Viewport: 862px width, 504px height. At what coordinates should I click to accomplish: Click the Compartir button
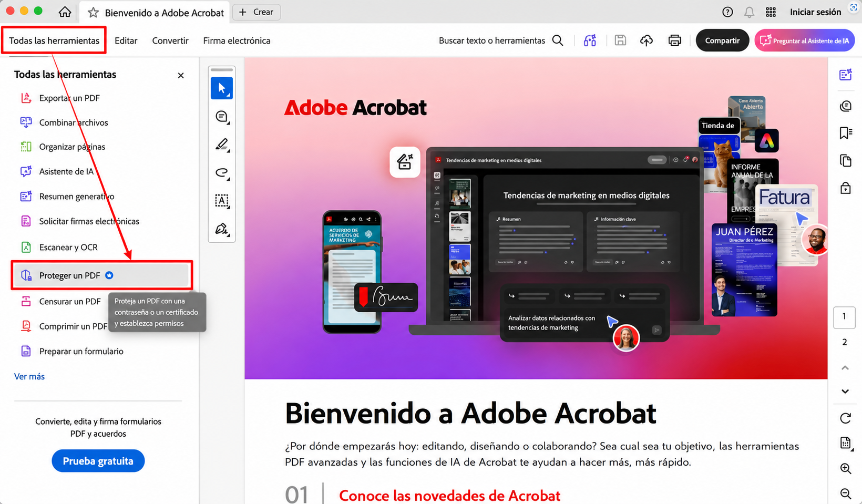click(722, 40)
